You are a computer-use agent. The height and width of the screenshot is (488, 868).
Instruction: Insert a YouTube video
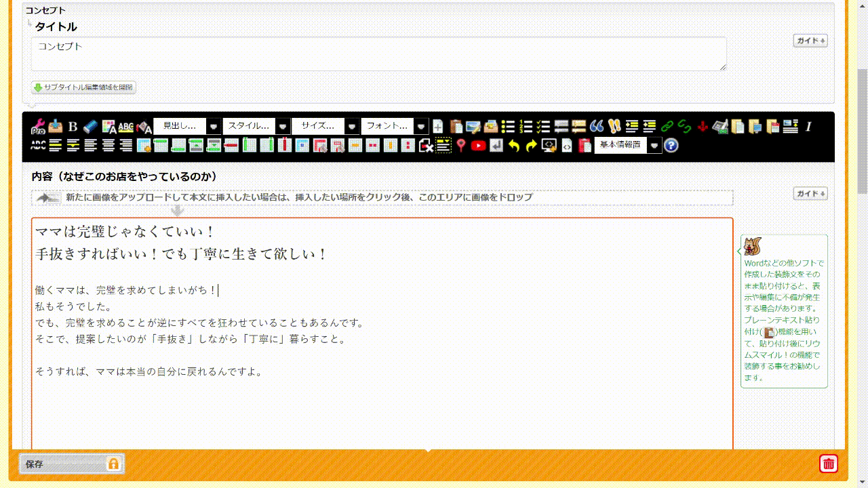(479, 146)
